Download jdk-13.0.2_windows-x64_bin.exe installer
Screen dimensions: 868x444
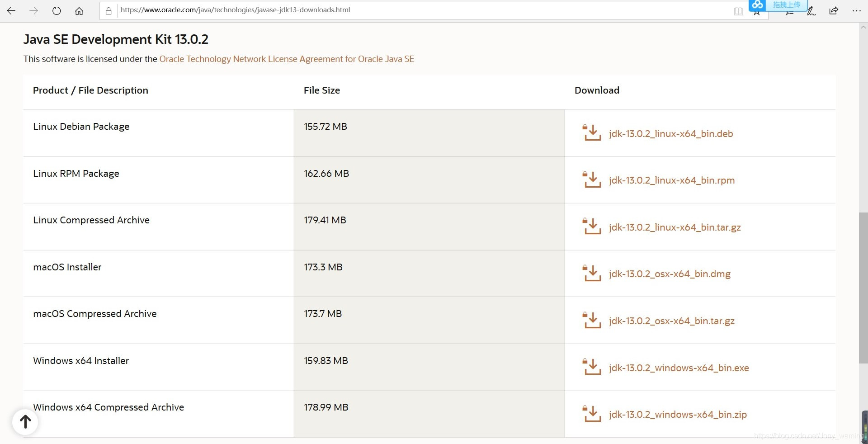pos(679,368)
